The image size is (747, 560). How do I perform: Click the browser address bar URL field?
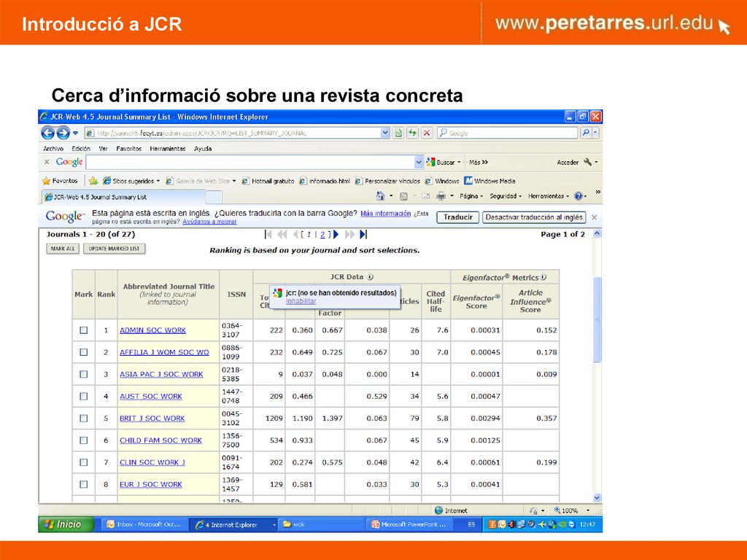(x=233, y=133)
